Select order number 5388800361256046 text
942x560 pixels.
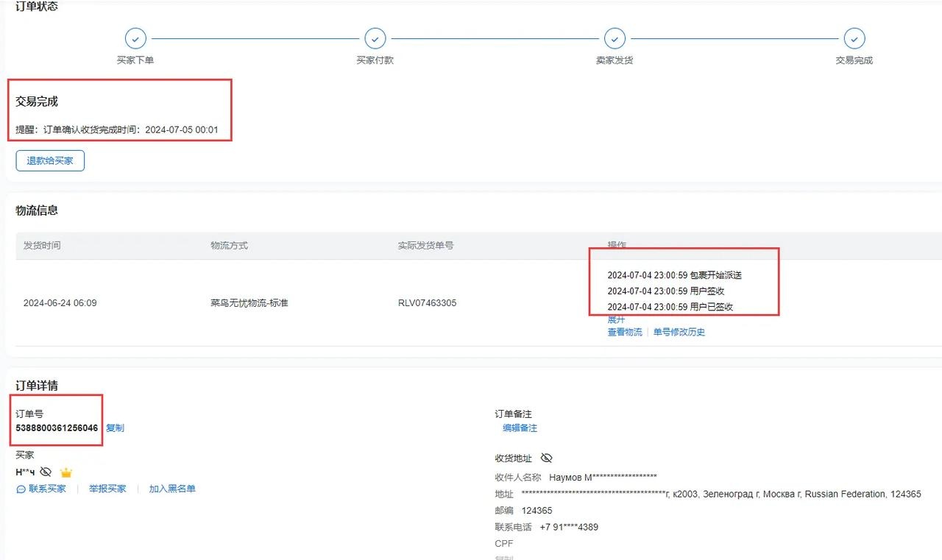coord(57,428)
